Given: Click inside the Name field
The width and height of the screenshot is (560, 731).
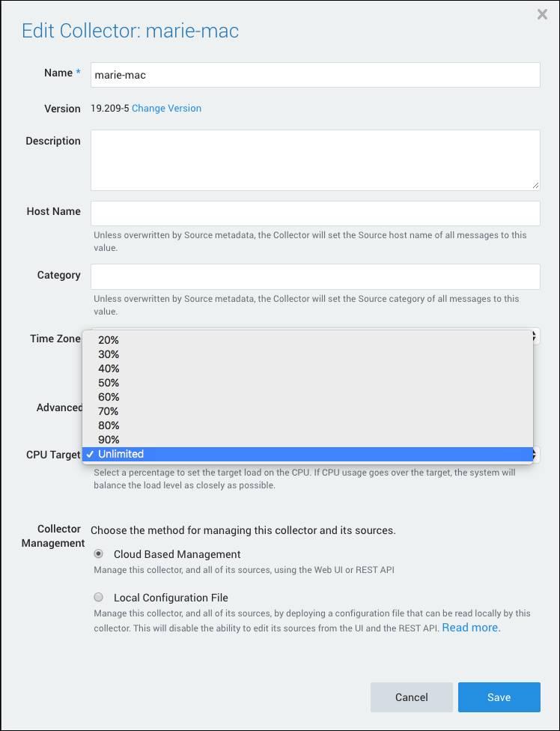Looking at the screenshot, I should (x=314, y=75).
